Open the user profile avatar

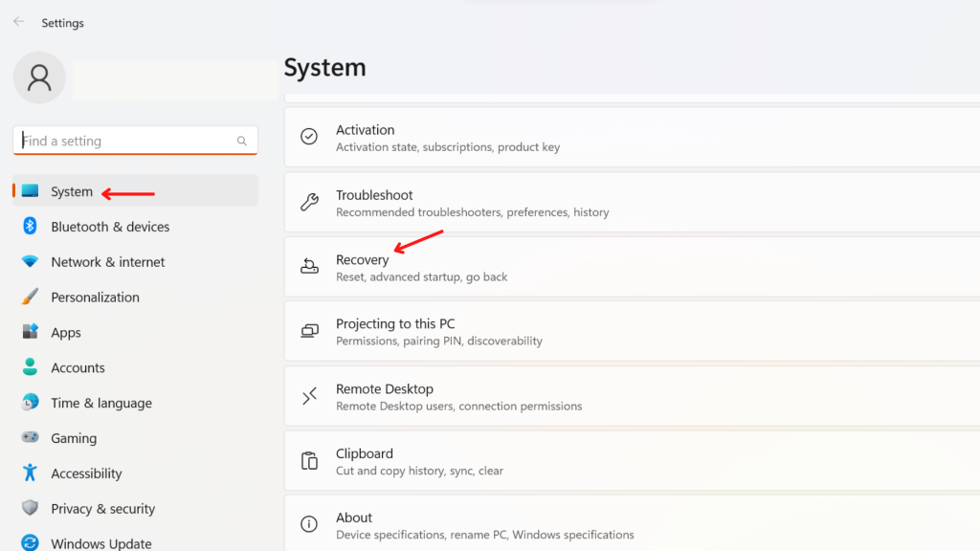(39, 77)
